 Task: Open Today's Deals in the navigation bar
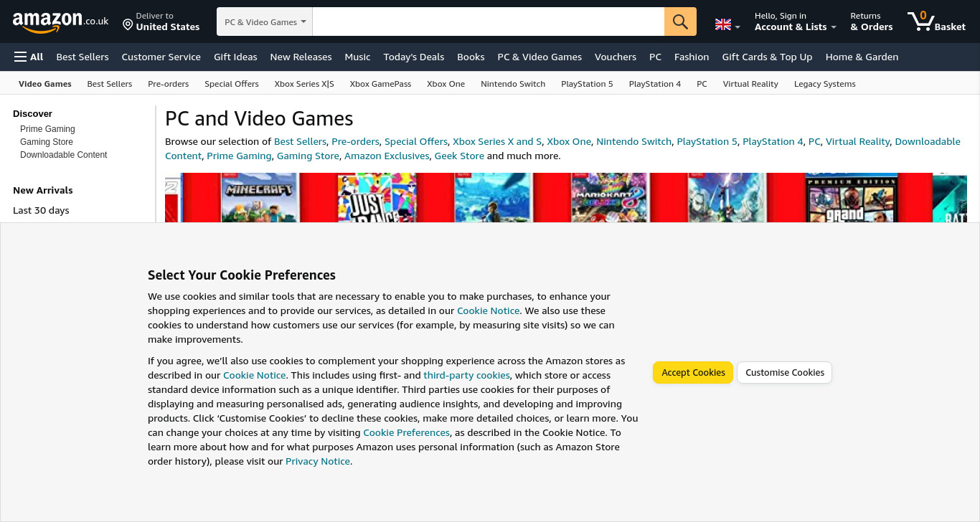pyautogui.click(x=414, y=57)
